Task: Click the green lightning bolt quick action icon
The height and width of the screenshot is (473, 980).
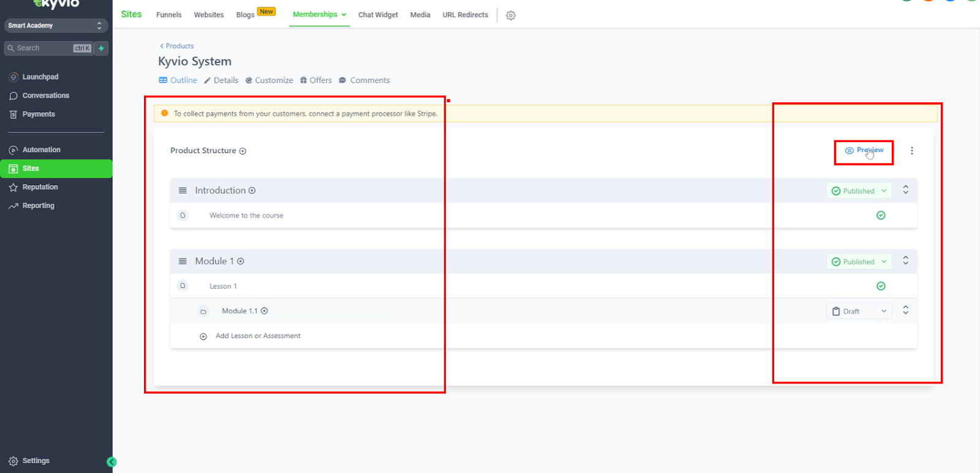Action: pyautogui.click(x=101, y=48)
